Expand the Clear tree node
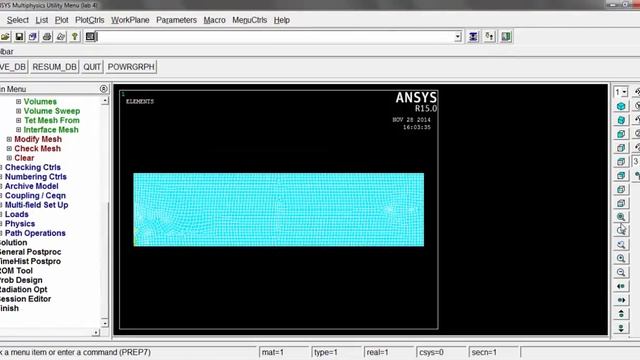Screen dimensions: 640x360 click(x=9, y=158)
